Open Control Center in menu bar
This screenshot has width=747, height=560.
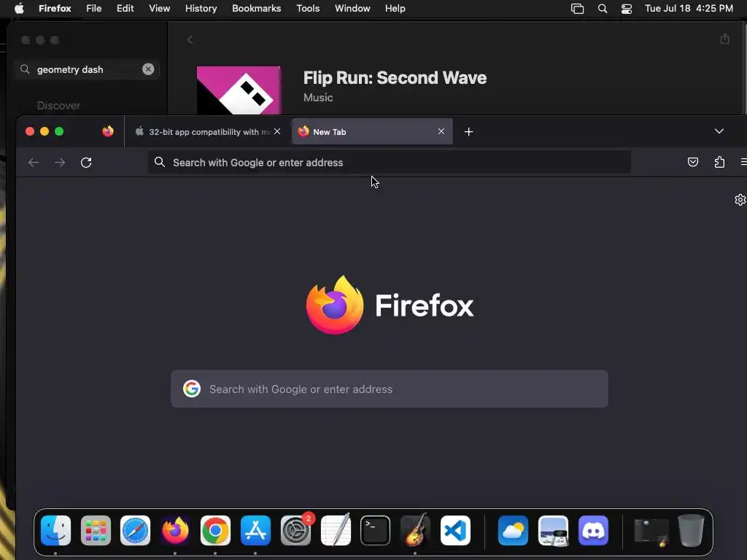tap(627, 9)
